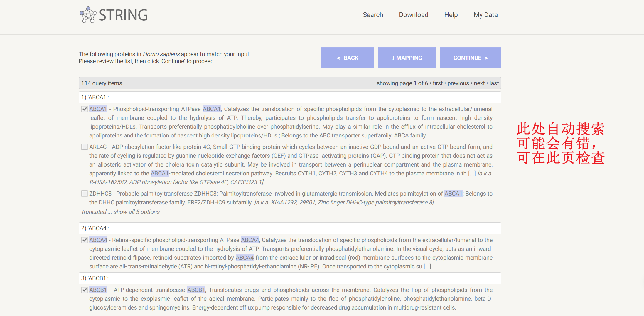
Task: Open the Search menu
Action: coord(373,15)
